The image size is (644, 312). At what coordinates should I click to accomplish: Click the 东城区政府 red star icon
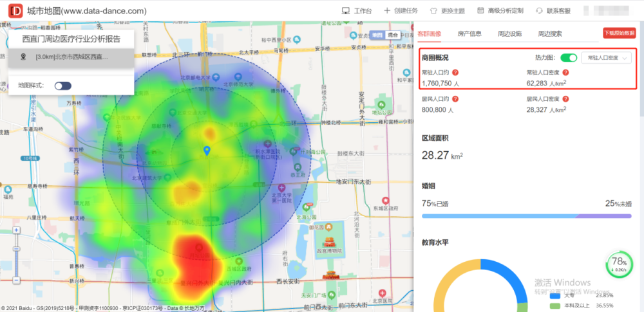pos(386,201)
